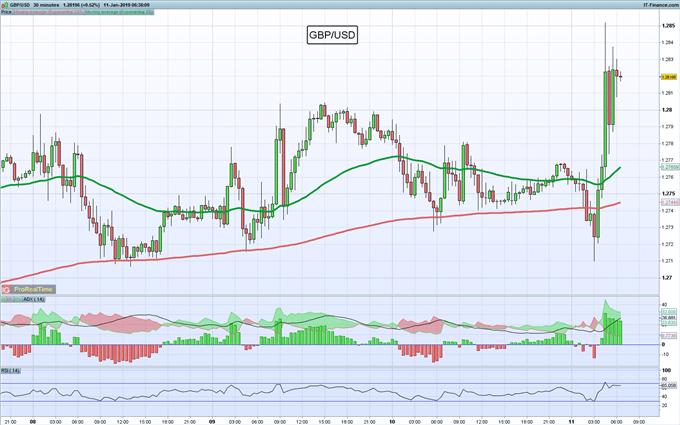
Task: Click the red ADX panel value tag 8.7738
Action: click(668, 336)
